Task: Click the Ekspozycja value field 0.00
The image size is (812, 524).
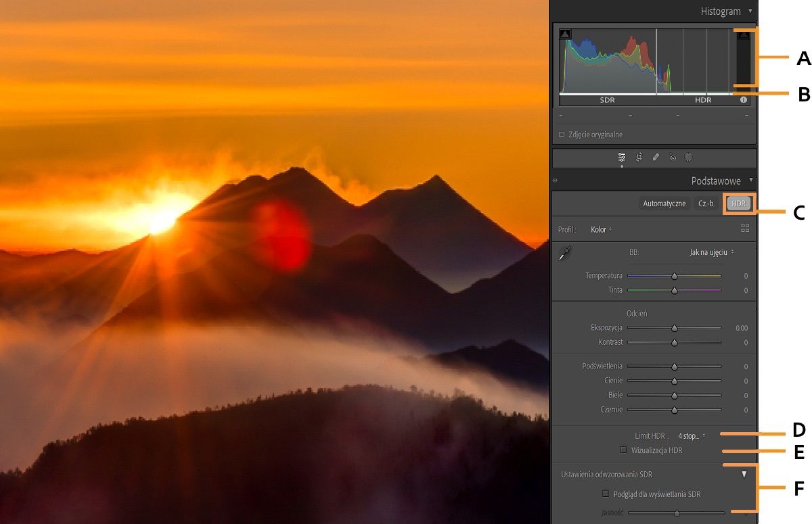Action: pyautogui.click(x=741, y=328)
